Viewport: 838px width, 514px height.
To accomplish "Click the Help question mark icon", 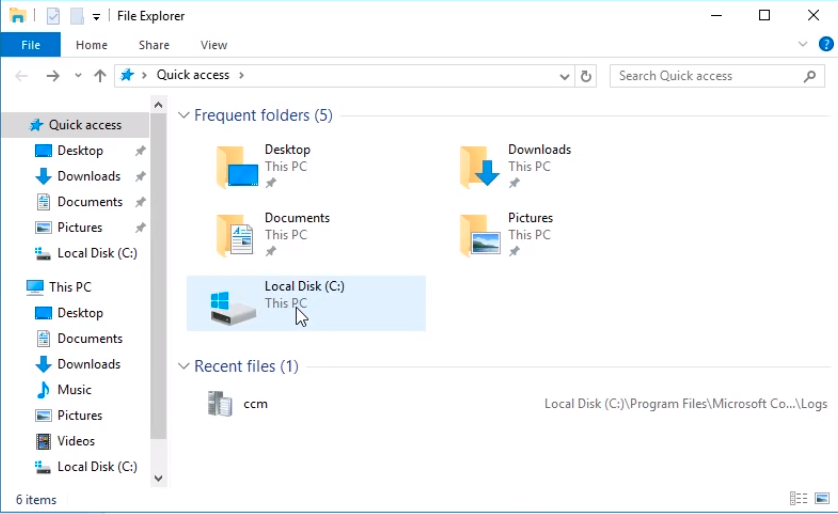I will click(826, 44).
